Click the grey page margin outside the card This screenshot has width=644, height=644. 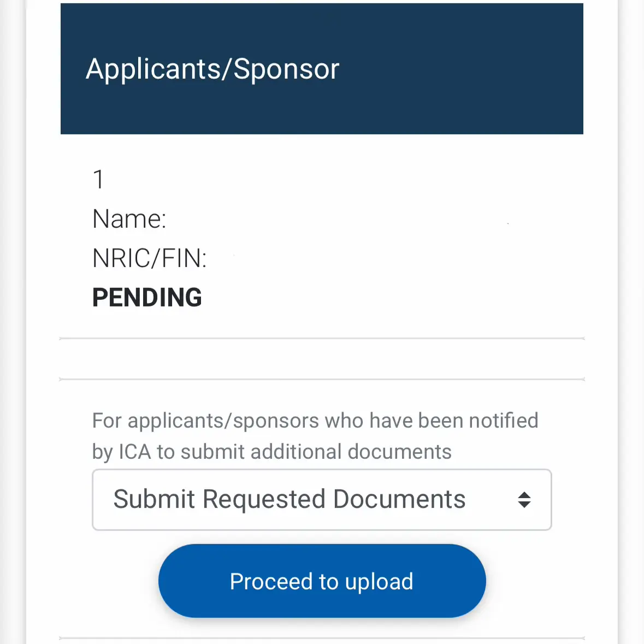(x=13, y=322)
